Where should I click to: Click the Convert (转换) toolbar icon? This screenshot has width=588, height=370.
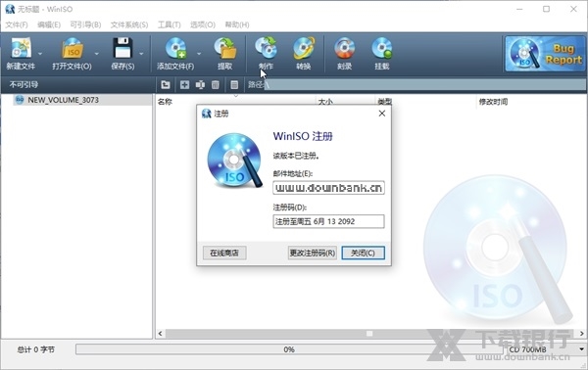pyautogui.click(x=304, y=48)
